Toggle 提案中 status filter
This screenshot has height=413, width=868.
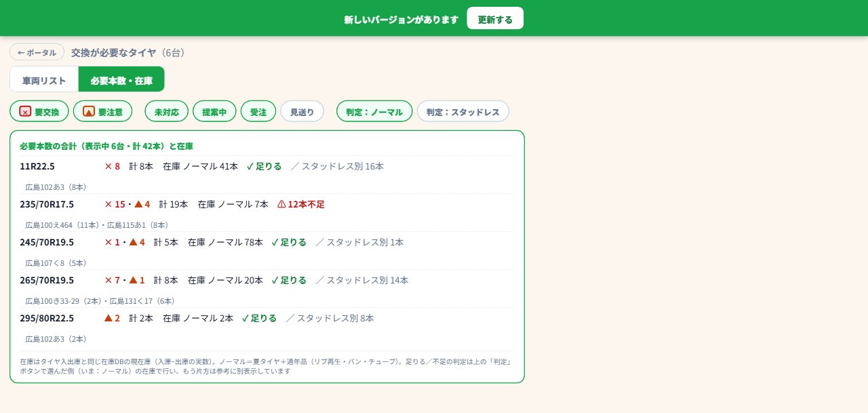[x=214, y=111]
